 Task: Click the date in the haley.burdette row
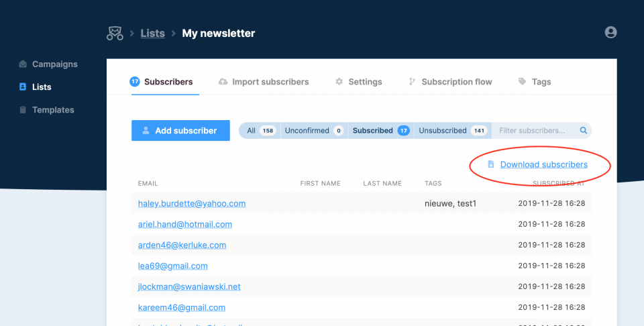coord(551,203)
